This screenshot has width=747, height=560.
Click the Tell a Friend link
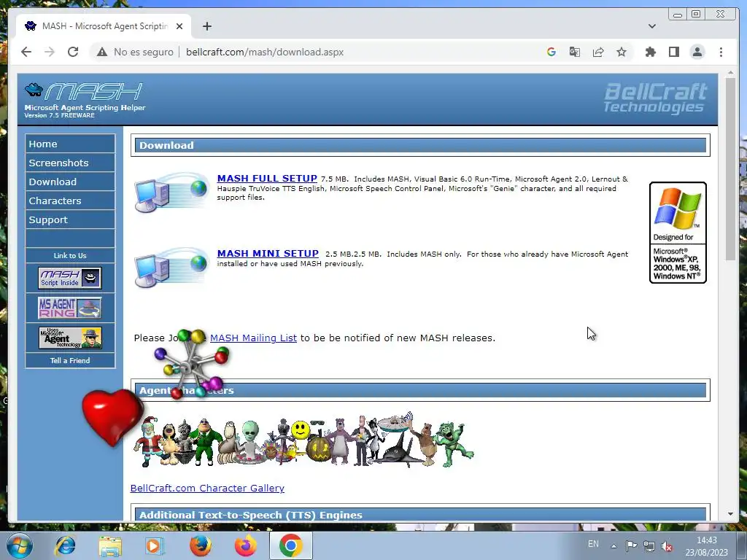pos(70,360)
